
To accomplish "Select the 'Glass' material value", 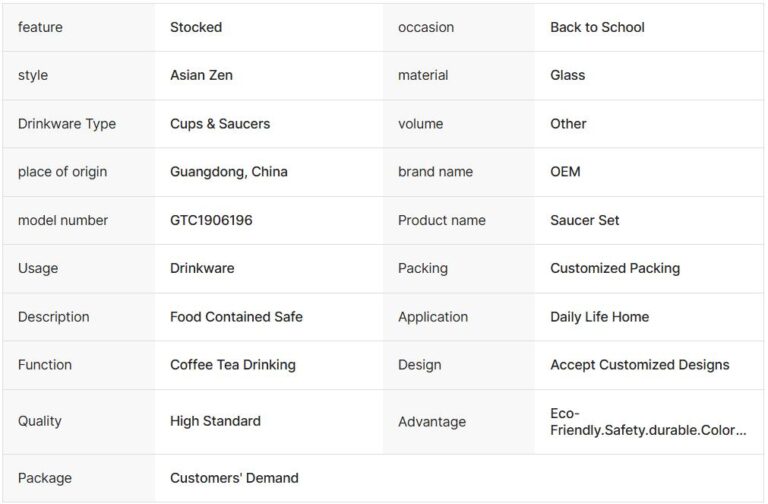I will click(568, 75).
